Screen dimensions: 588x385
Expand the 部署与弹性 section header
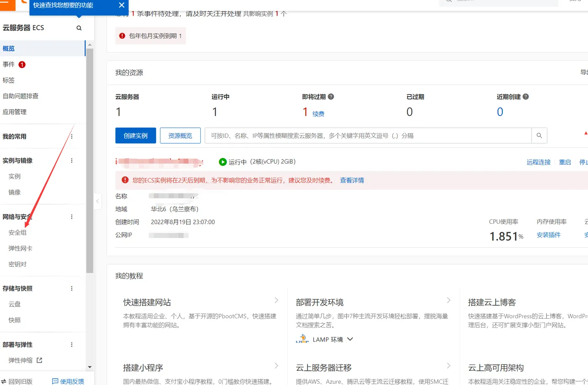[18, 345]
